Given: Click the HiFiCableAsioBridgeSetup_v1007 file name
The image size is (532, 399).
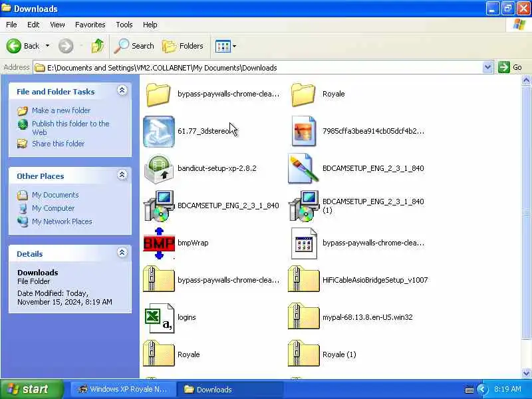Looking at the screenshot, I should [375, 280].
